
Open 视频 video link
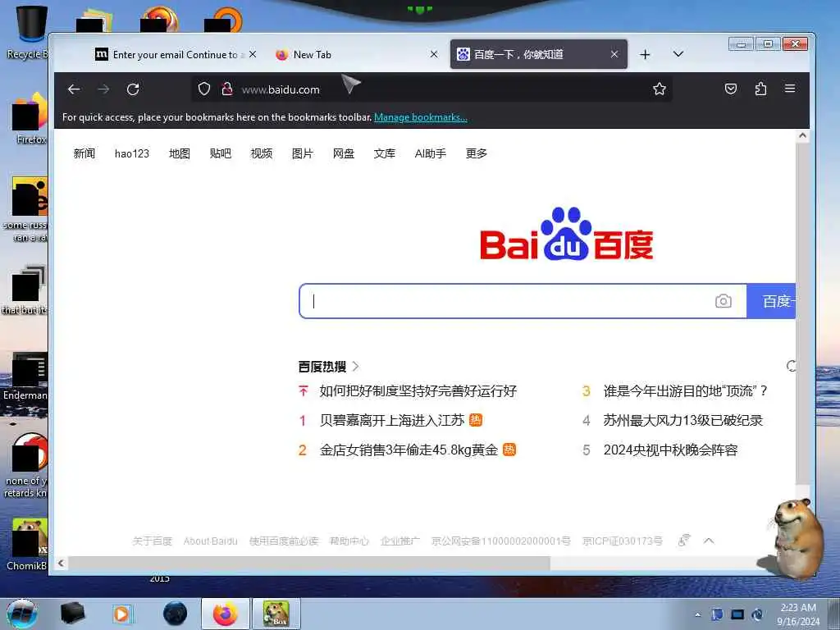click(x=262, y=153)
